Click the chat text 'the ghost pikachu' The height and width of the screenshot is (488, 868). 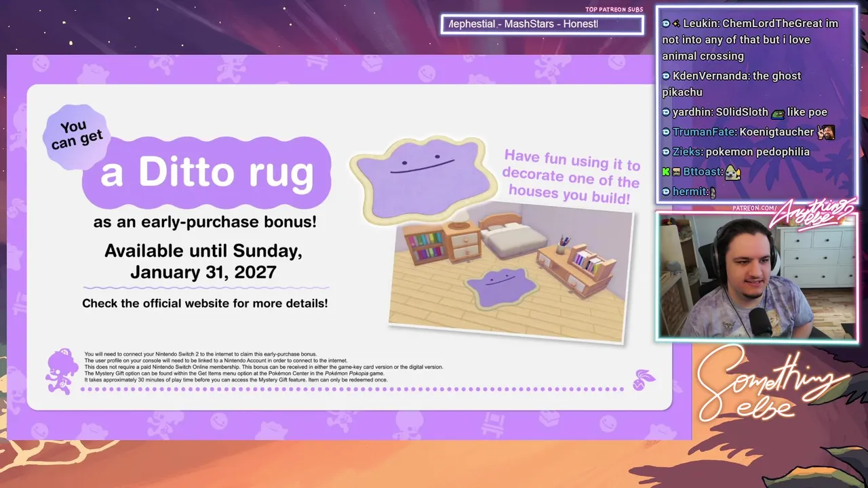(x=732, y=84)
